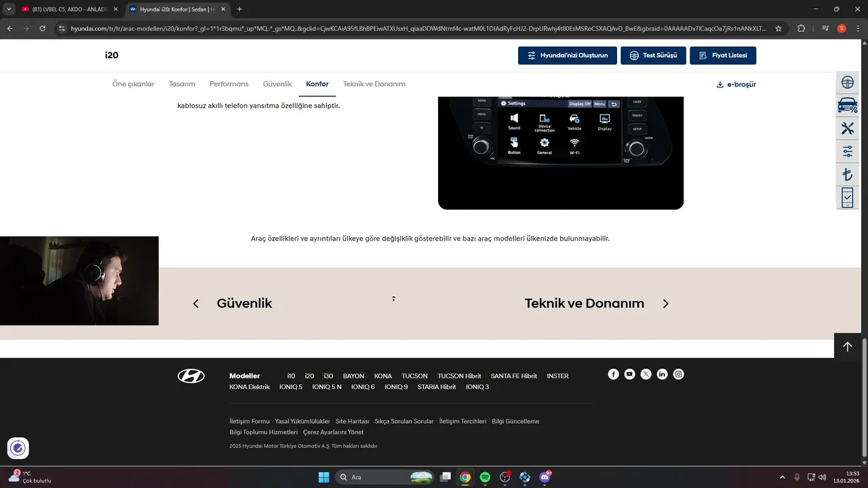Screen dimensions: 868x488
Task: Click right chevron beside Teknik ve Donanım
Action: point(665,304)
